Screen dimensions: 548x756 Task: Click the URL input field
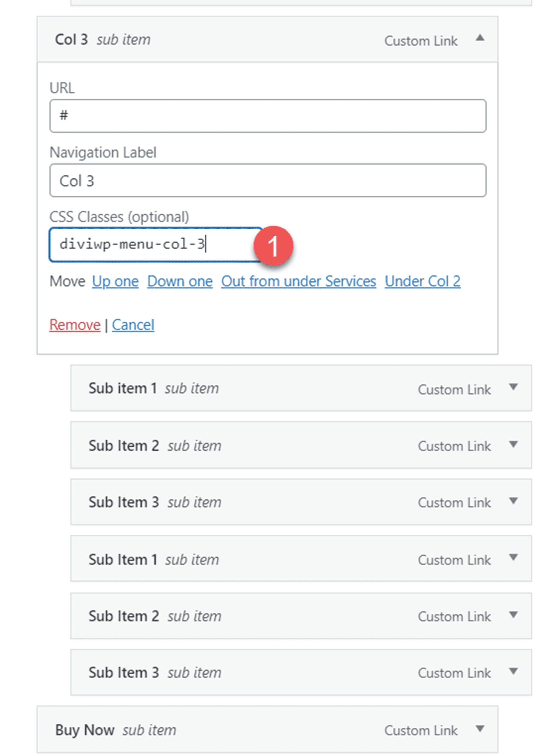[268, 116]
